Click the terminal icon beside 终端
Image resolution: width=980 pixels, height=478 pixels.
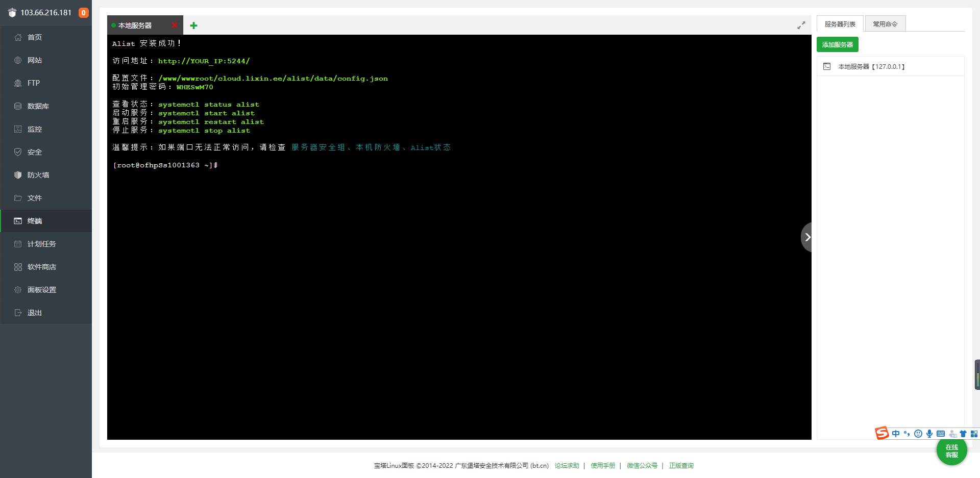tap(18, 221)
